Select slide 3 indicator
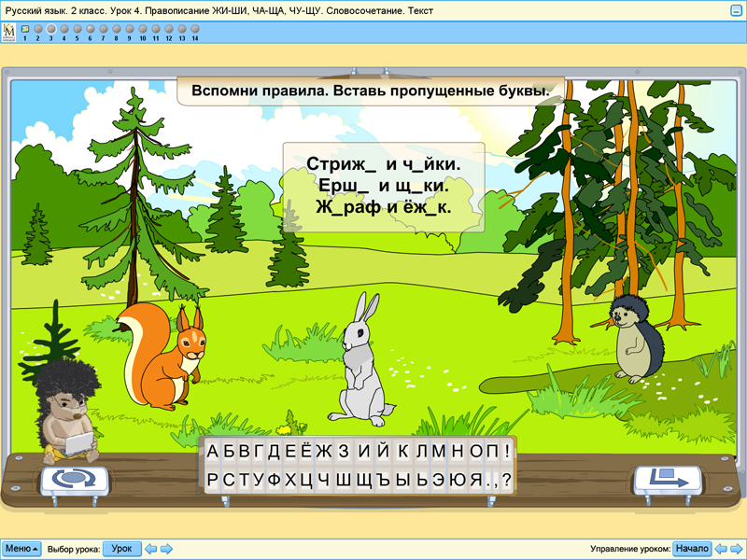The width and height of the screenshot is (747, 560). [x=50, y=29]
